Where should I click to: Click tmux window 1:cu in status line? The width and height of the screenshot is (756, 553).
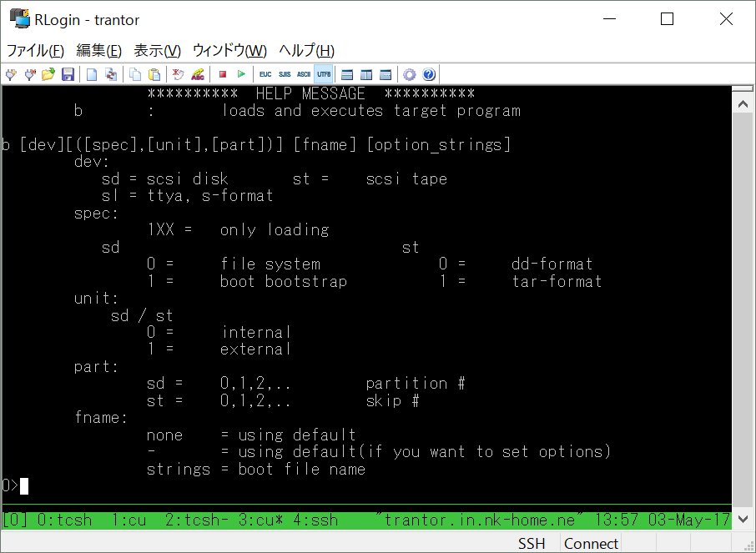[x=129, y=520]
